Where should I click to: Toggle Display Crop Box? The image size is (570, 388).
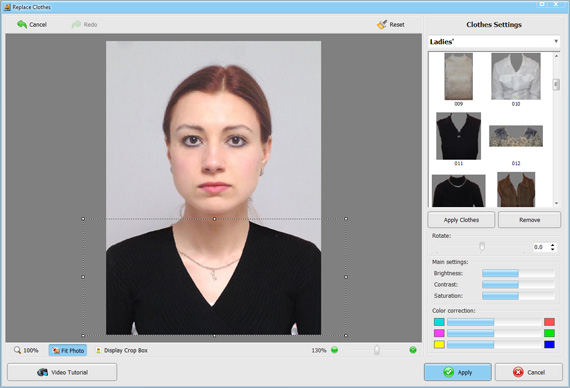121,350
